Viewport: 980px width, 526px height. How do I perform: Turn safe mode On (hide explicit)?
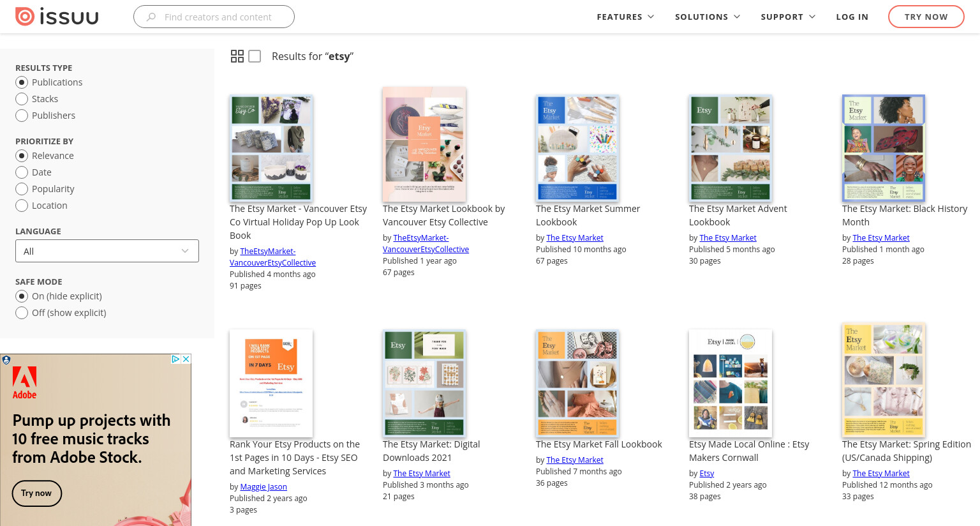[22, 296]
